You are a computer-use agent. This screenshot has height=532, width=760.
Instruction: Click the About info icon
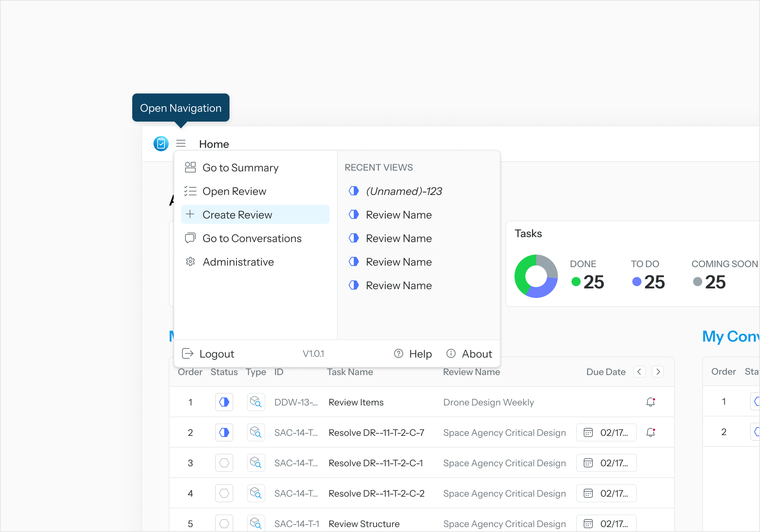(451, 354)
